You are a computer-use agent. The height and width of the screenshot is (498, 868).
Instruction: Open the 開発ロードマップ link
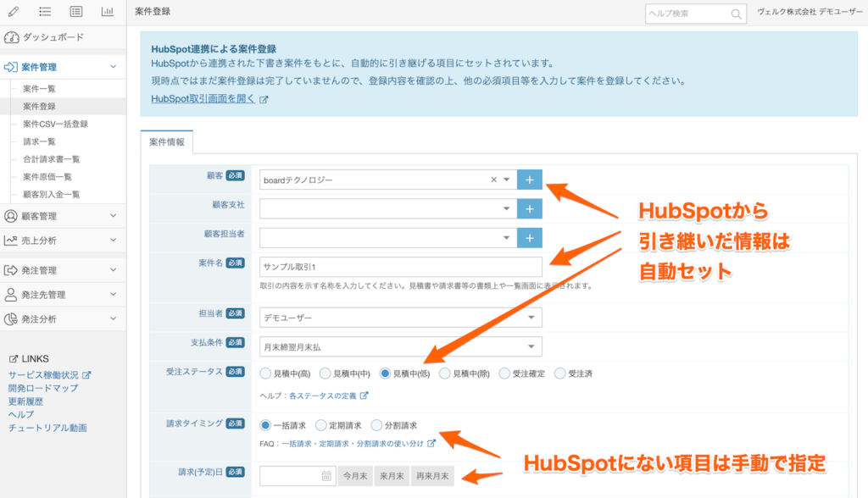coord(43,388)
